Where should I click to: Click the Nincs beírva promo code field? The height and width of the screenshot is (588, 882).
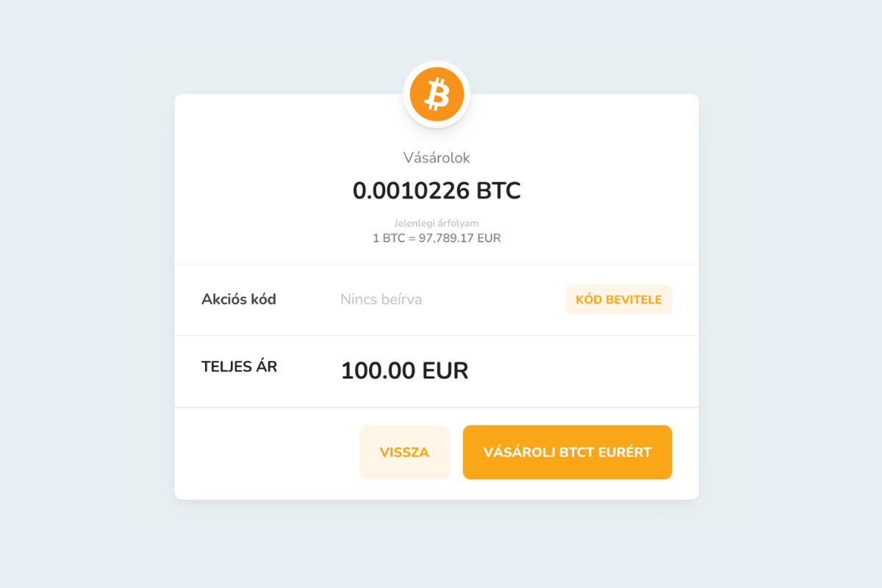click(x=381, y=299)
